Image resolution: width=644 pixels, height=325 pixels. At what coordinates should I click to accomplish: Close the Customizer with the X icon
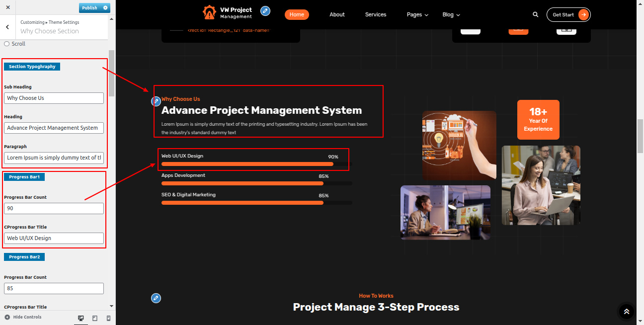(x=7, y=7)
